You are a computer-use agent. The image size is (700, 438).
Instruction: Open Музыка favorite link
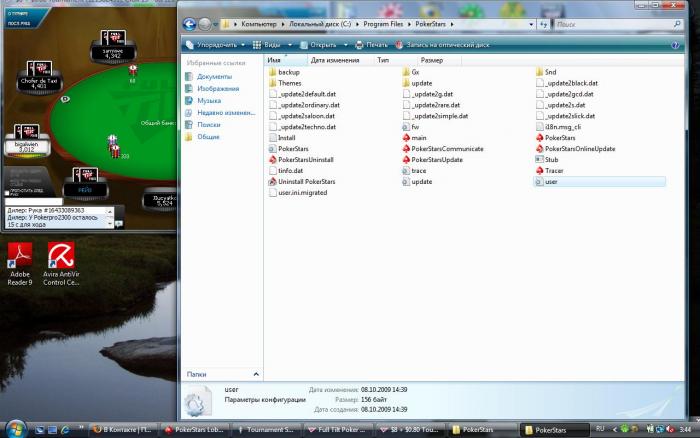[204, 101]
